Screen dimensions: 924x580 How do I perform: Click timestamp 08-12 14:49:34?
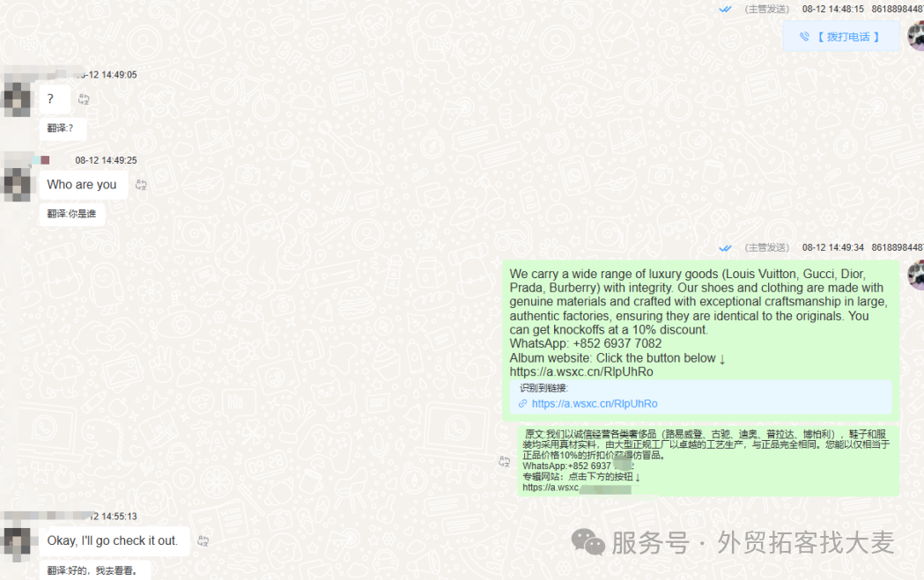tap(832, 247)
